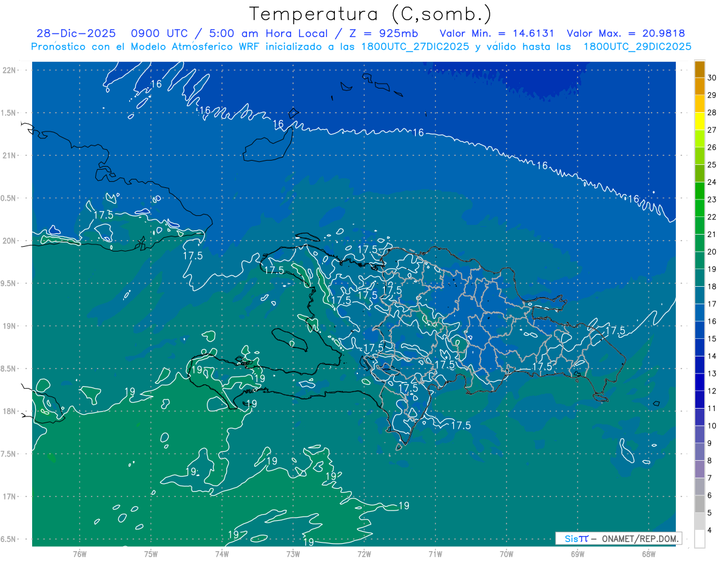
Task: Click the 17N latitude axis label
Action: point(10,497)
